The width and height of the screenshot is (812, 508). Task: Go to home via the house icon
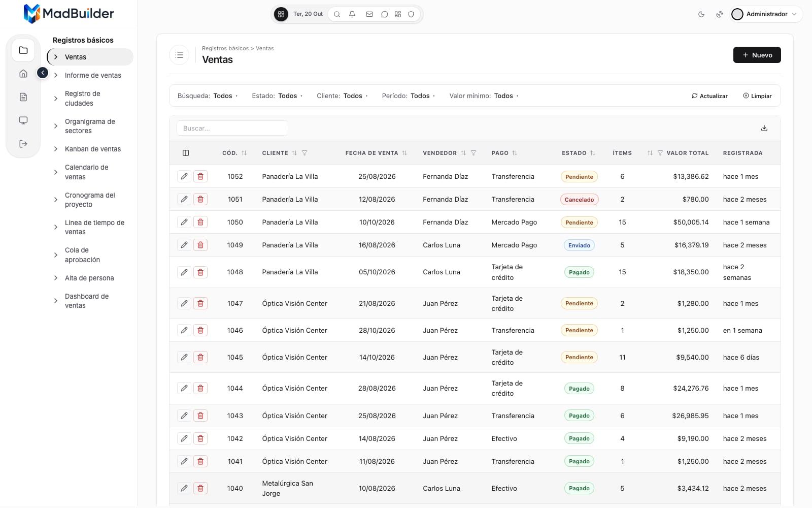coord(23,74)
